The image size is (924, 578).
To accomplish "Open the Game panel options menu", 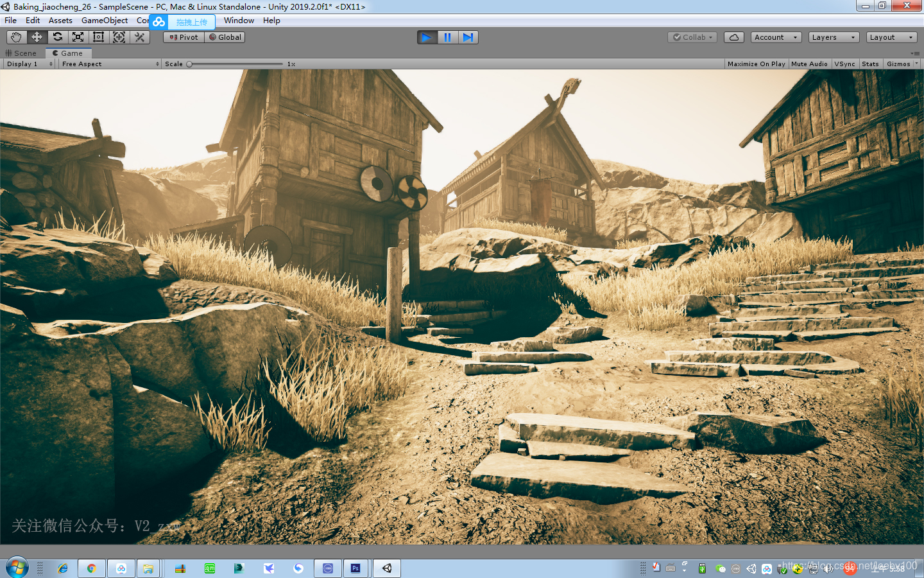I will coord(914,53).
